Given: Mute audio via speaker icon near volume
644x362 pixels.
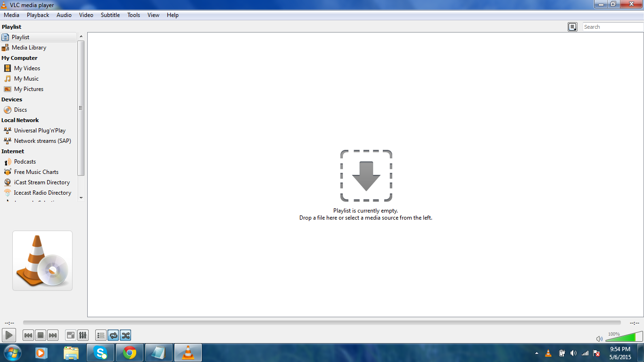Looking at the screenshot, I should point(599,338).
